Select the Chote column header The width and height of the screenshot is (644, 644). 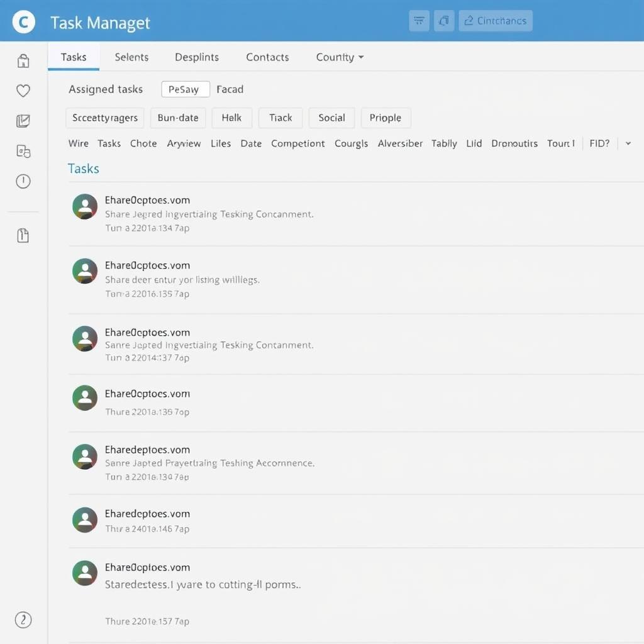(x=143, y=143)
